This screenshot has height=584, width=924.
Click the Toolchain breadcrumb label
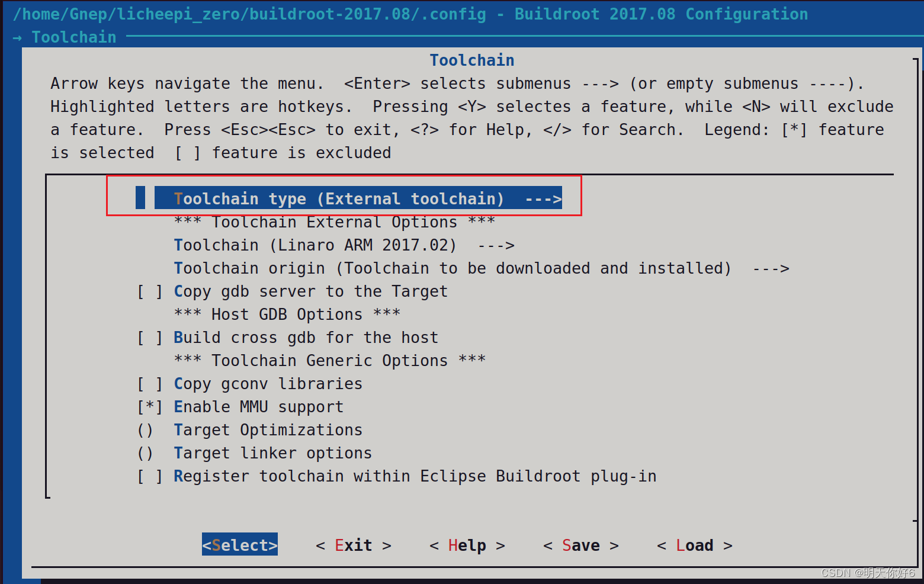tap(73, 37)
